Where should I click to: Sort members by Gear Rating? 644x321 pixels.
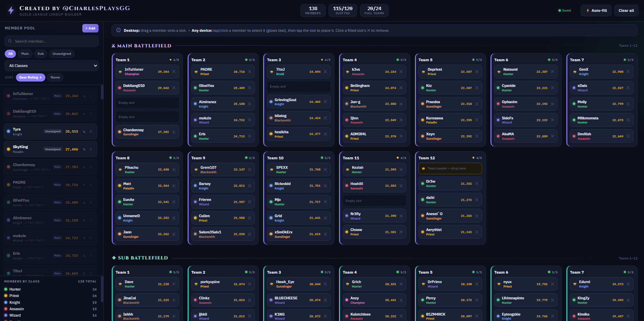[30, 77]
